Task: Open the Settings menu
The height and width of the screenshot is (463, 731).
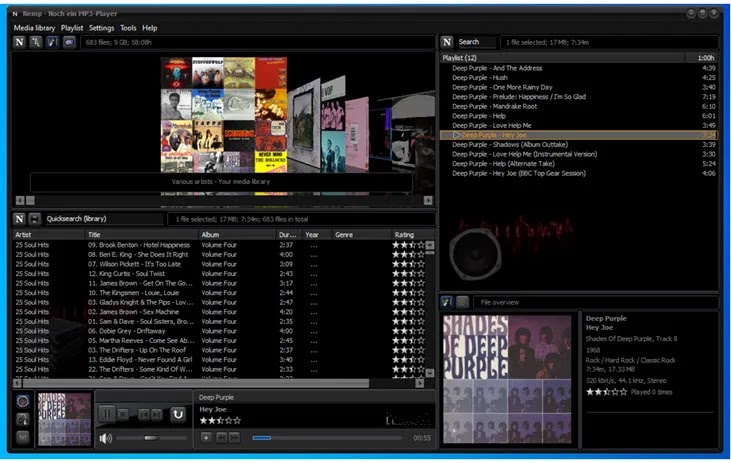Action: (102, 28)
